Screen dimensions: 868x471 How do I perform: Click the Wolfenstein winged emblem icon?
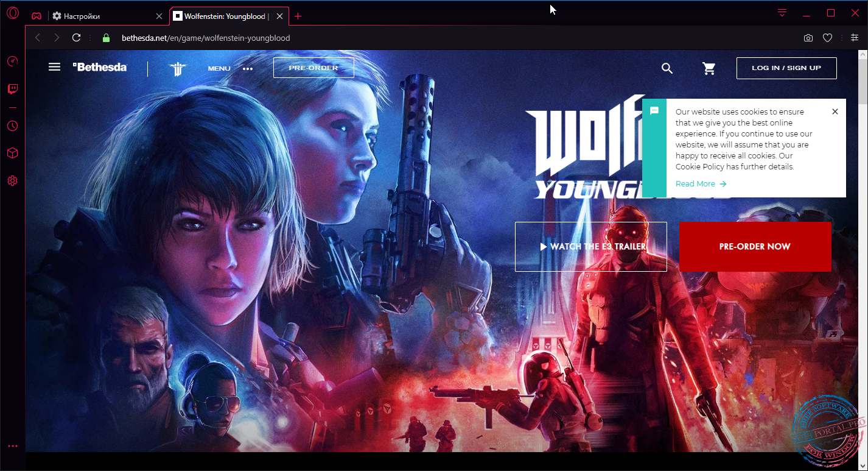[x=178, y=68]
